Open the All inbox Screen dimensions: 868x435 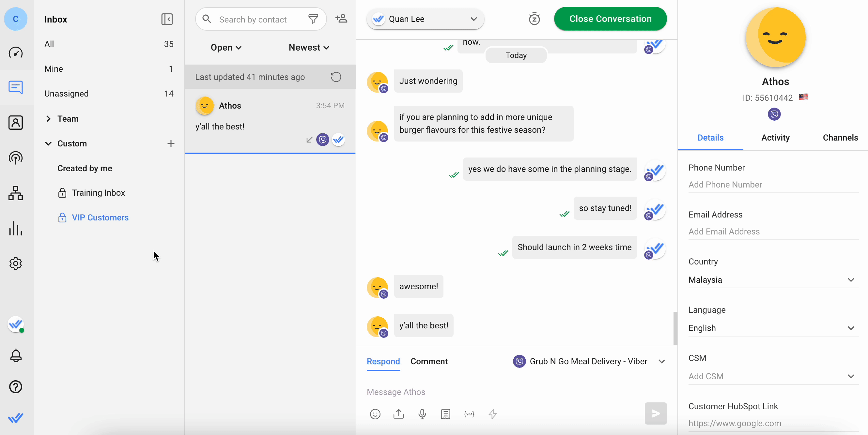tap(109, 44)
